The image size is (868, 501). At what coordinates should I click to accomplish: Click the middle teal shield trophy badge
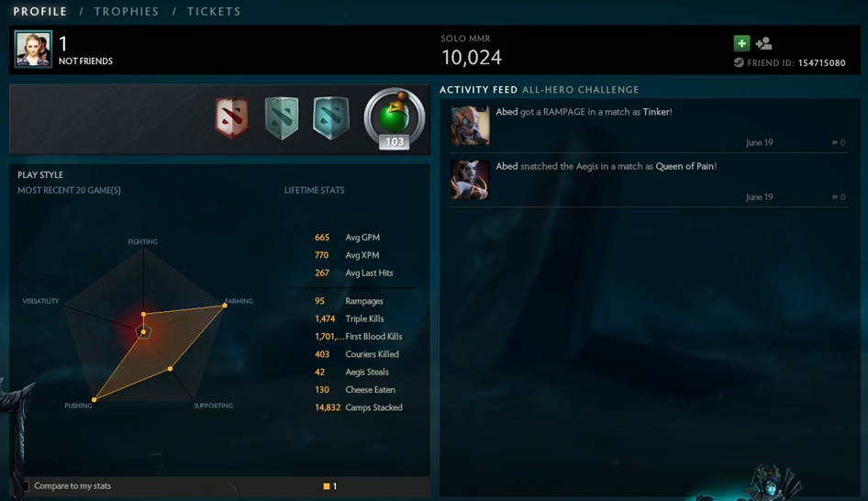(x=281, y=118)
